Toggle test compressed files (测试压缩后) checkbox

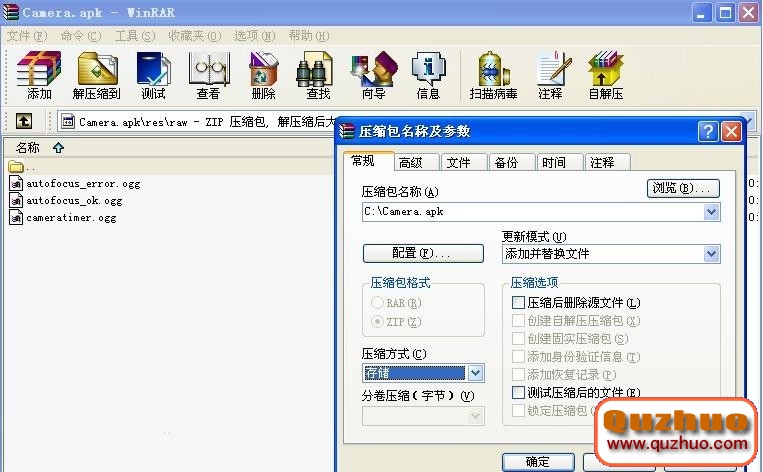pos(519,392)
